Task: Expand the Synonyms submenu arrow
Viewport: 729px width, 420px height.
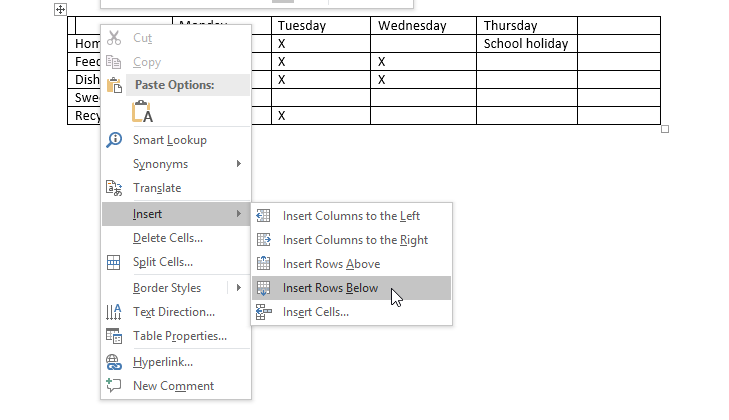Action: 238,164
